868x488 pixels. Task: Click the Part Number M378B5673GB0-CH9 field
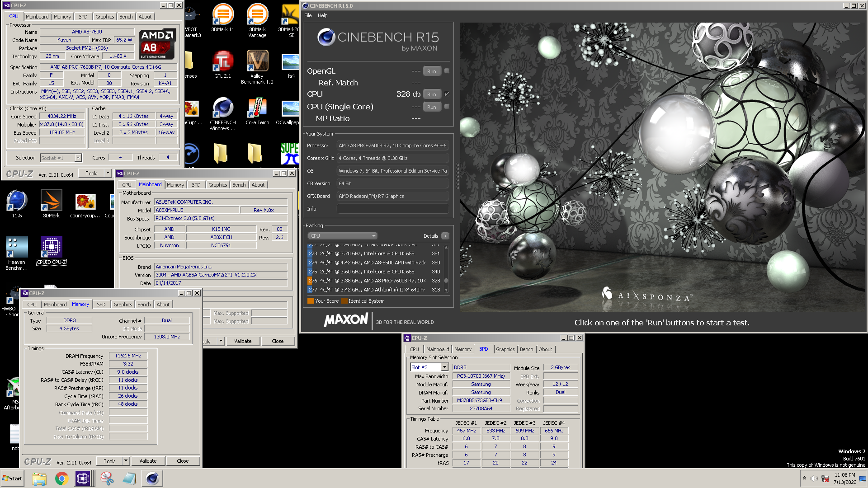coord(481,400)
